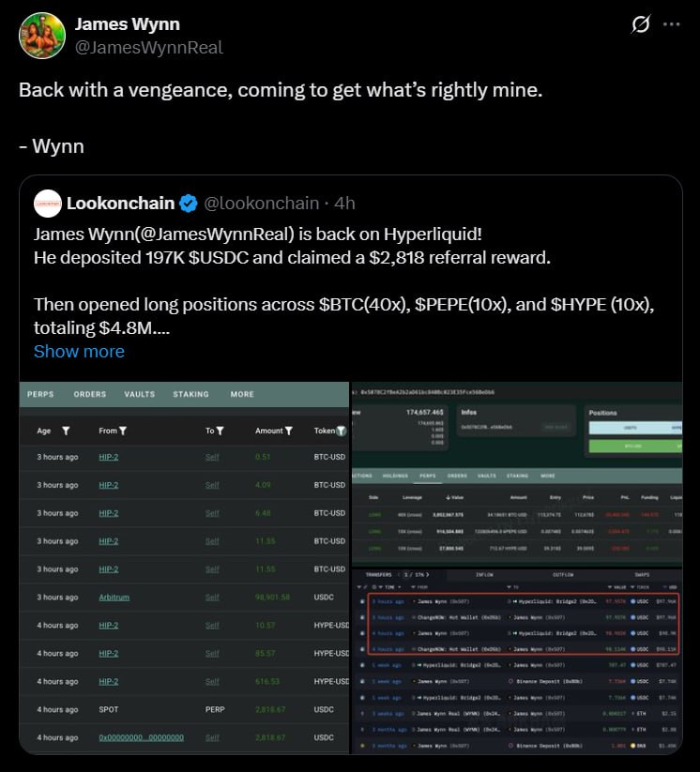Screen dimensions: 700x772
Task: Open the three-dot more options menu
Action: tap(671, 25)
